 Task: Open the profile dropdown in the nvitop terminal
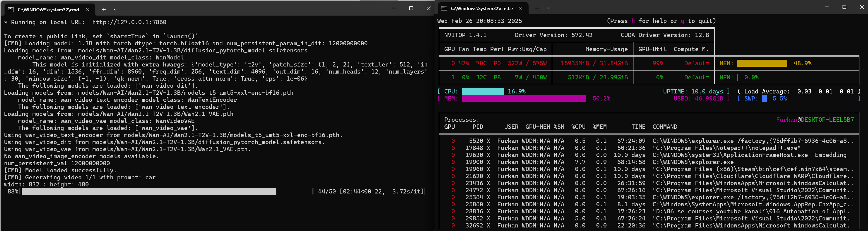(548, 8)
